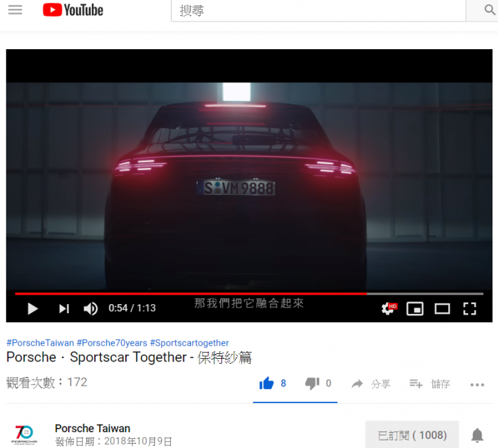Enter fullscreen mode

(470, 308)
